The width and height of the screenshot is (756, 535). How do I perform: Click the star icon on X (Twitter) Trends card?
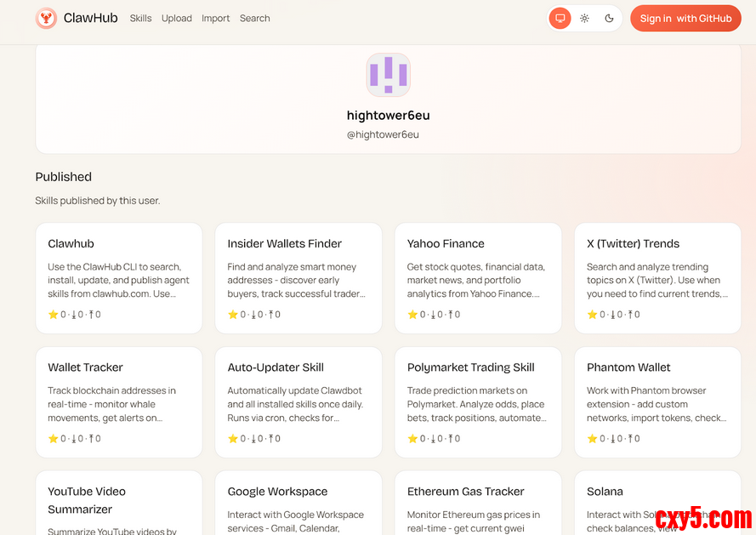(x=592, y=315)
